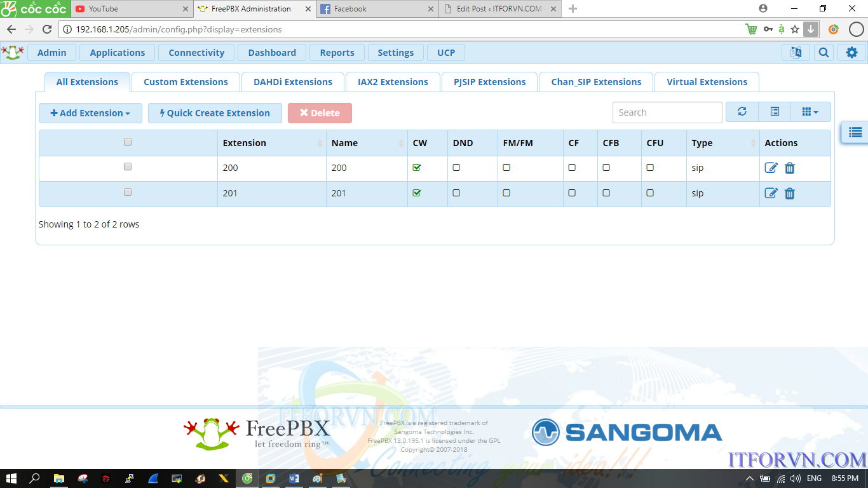Open the FreePBX search magnifier icon
This screenshot has height=488, width=868.
(x=824, y=53)
